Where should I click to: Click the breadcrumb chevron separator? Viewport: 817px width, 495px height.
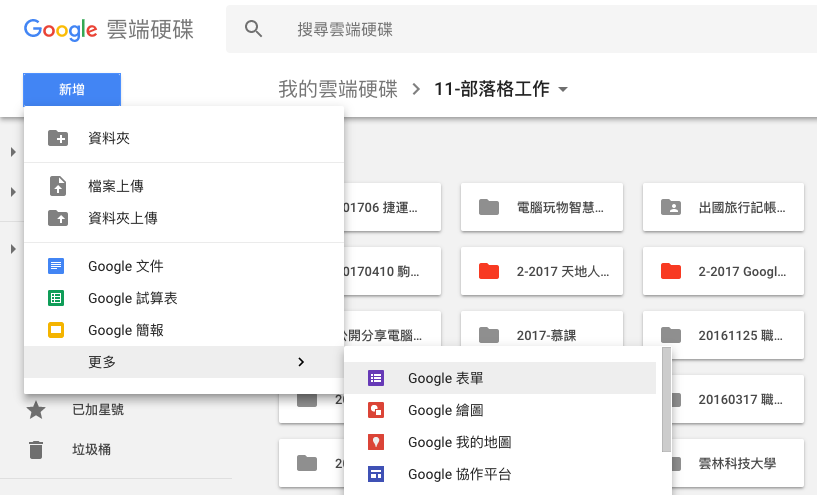[x=416, y=90]
